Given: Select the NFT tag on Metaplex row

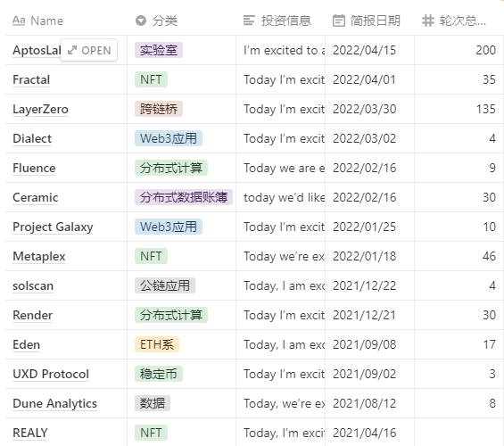Looking at the screenshot, I should [151, 256].
